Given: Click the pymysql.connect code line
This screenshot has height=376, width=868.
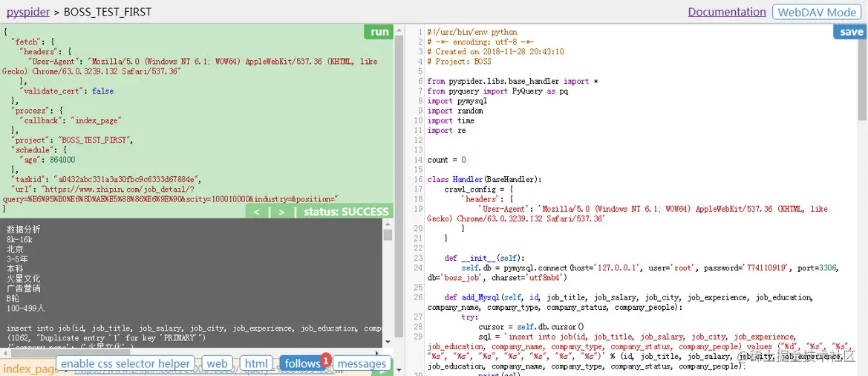Looking at the screenshot, I should 634,273.
